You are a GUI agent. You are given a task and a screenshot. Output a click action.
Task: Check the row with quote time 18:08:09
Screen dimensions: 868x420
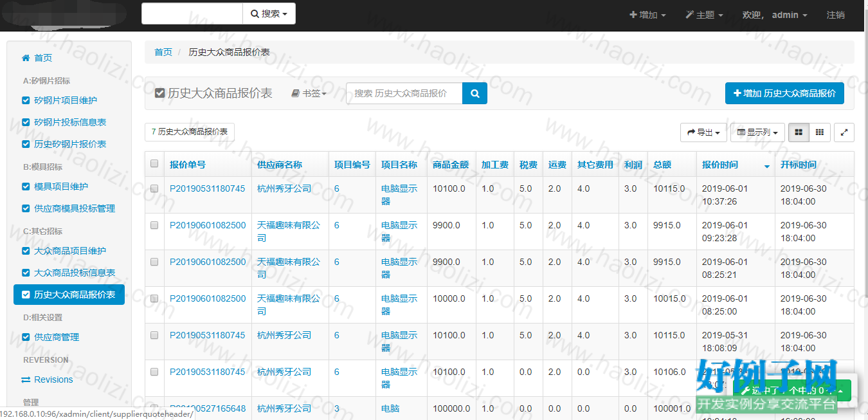[154, 335]
